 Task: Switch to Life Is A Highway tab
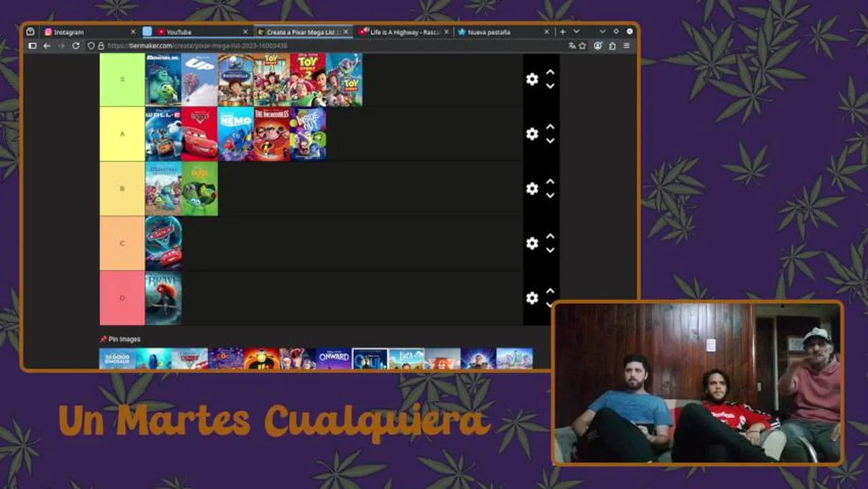point(405,32)
